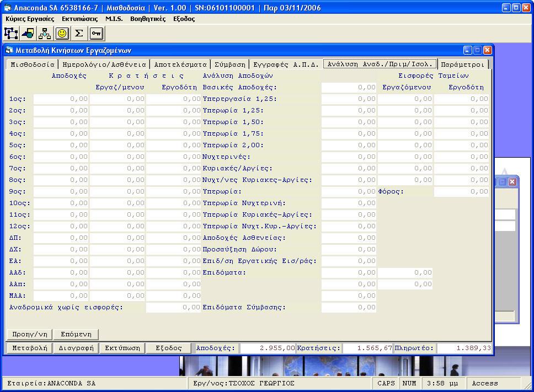Screen dimensions: 534x392
Task: Open the hierarchy diagram toolbar icon
Action: tap(45, 34)
